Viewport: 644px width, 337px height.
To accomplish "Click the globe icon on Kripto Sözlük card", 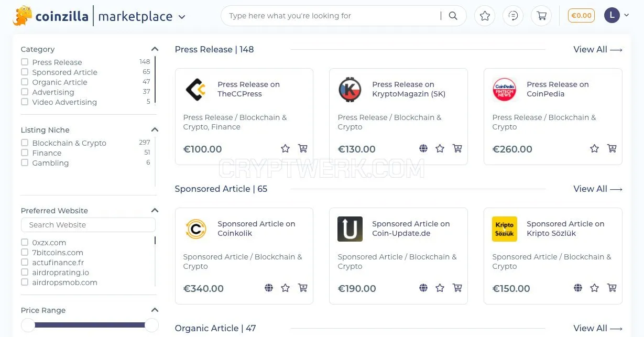I will tap(578, 288).
